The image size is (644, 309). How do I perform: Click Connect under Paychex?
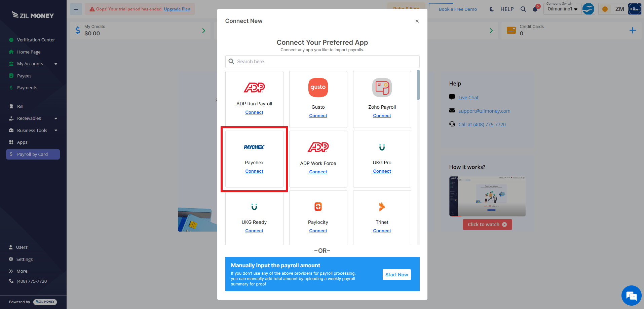tap(254, 171)
